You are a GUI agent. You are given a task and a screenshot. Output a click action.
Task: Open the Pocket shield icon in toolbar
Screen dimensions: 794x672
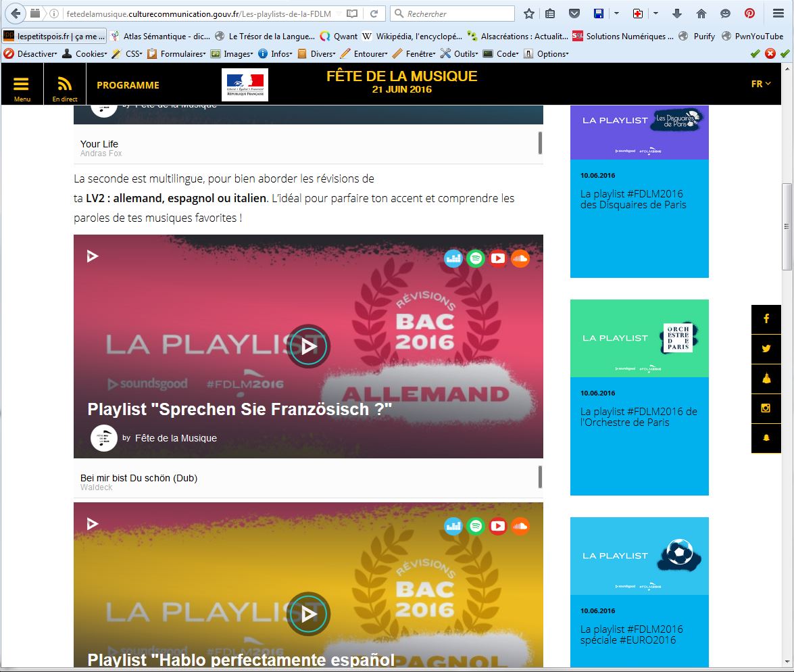click(574, 14)
